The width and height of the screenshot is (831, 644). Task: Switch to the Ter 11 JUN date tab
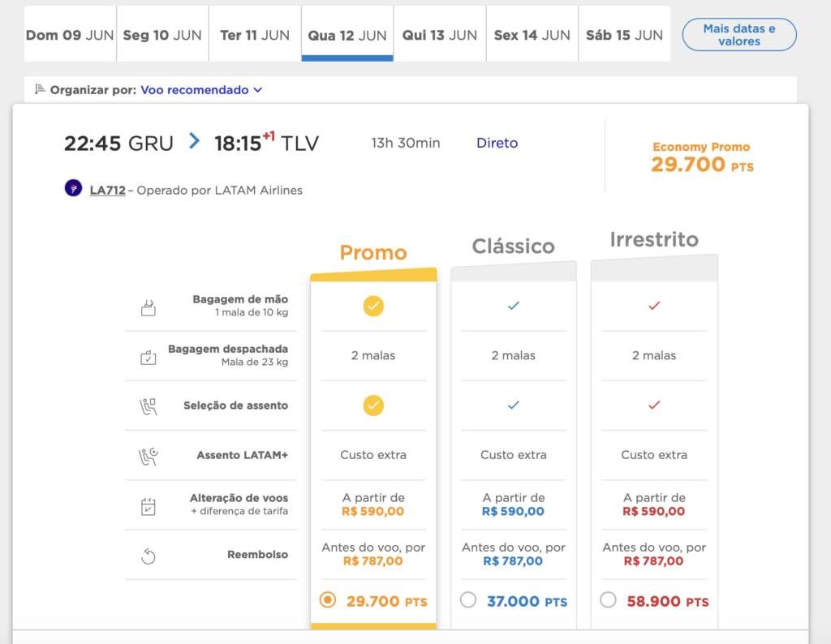coord(255,34)
